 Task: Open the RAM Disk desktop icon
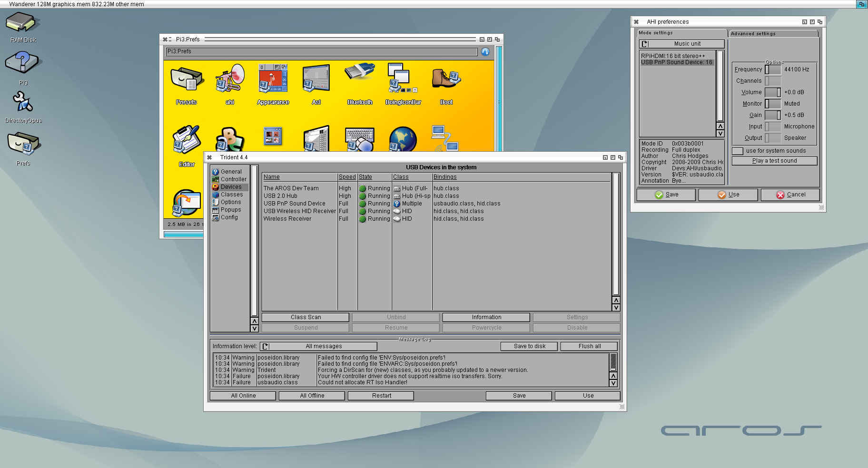(x=23, y=27)
